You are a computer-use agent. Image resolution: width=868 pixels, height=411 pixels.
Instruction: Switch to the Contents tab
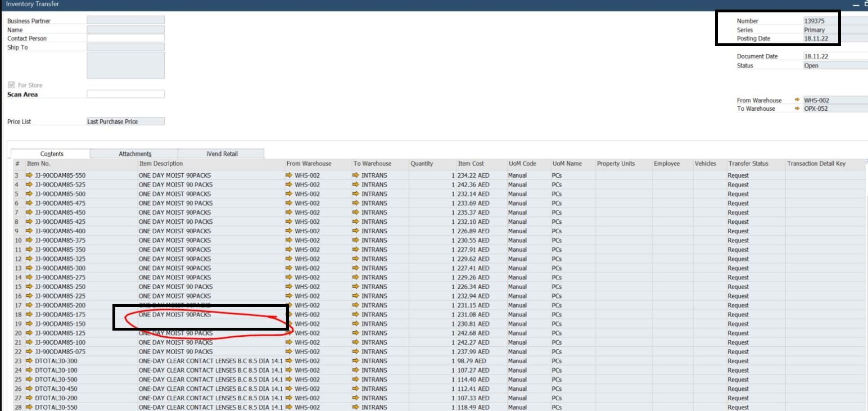click(52, 153)
